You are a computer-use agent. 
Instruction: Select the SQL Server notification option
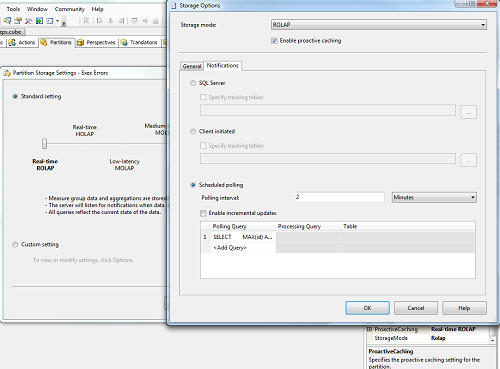[x=193, y=83]
